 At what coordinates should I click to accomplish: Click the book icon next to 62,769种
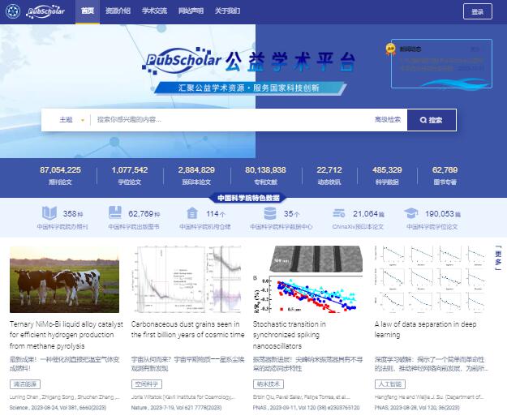point(115,213)
